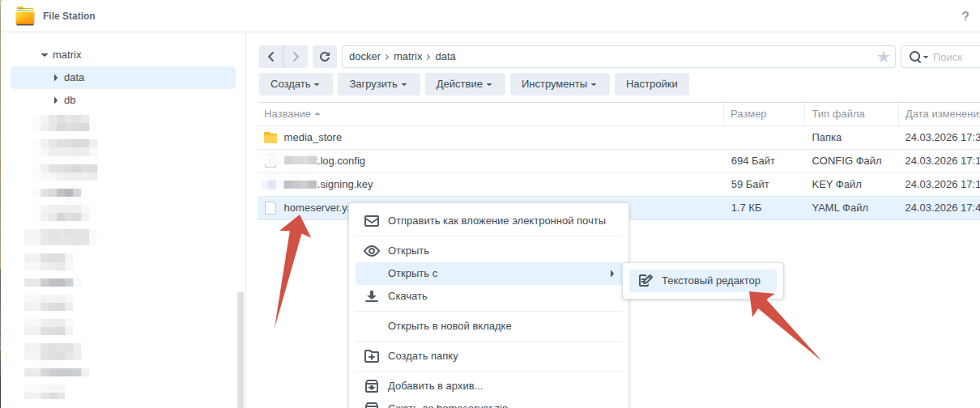Choose Текстовый редактор from submenu
This screenshot has height=408, width=980.
(710, 281)
